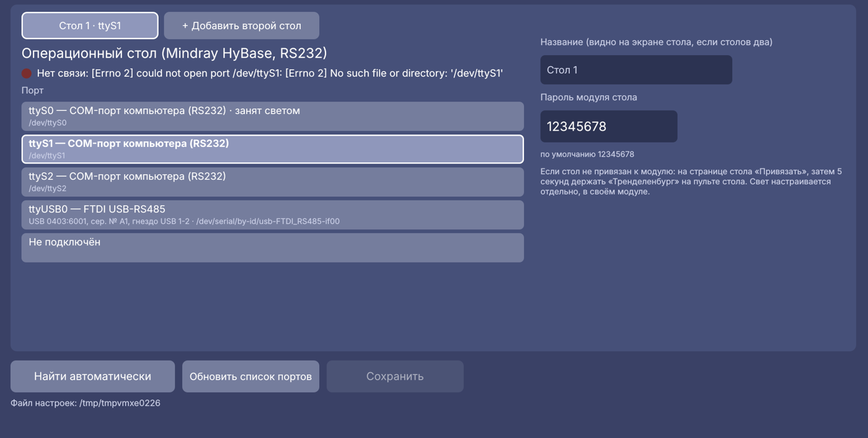The height and width of the screenshot is (438, 868).
Task: Click the table module password field
Action: 609,126
